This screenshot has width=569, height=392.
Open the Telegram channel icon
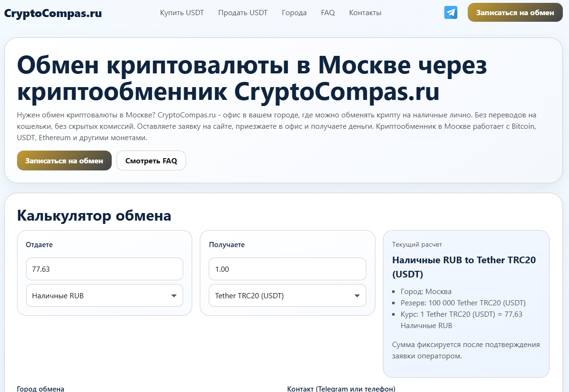[x=450, y=12]
